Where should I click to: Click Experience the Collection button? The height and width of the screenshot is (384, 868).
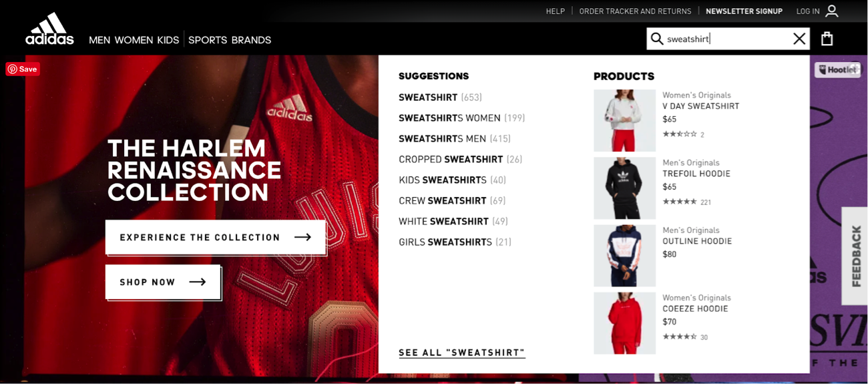coord(216,237)
